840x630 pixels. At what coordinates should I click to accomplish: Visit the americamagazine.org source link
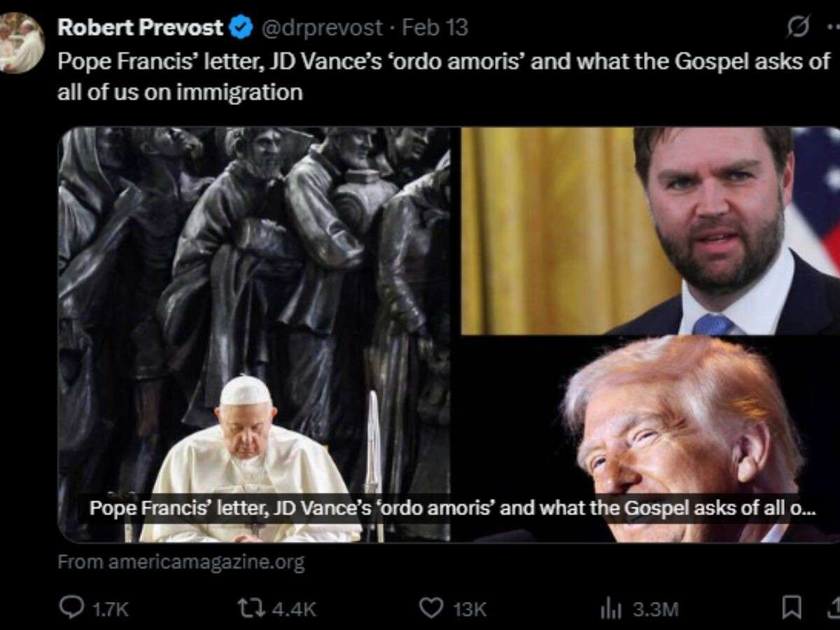coord(181,562)
